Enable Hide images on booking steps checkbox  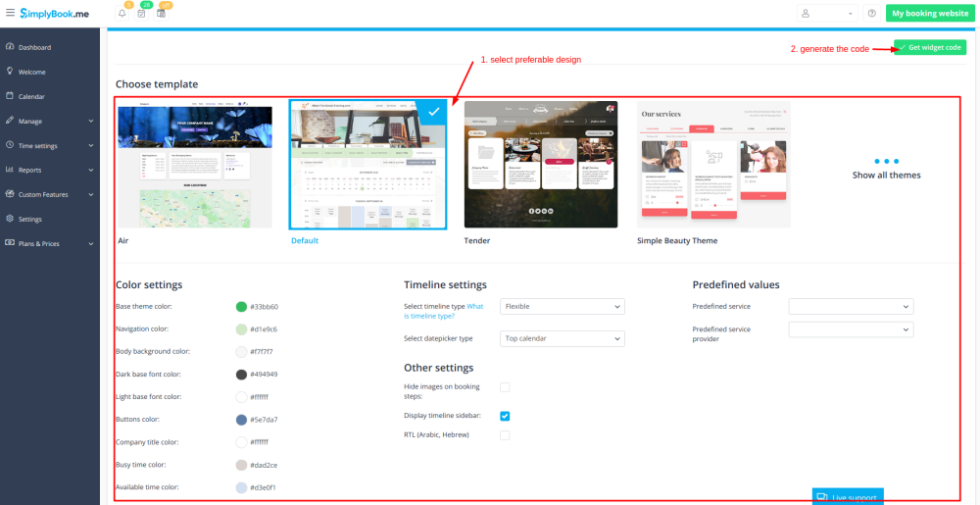505,387
